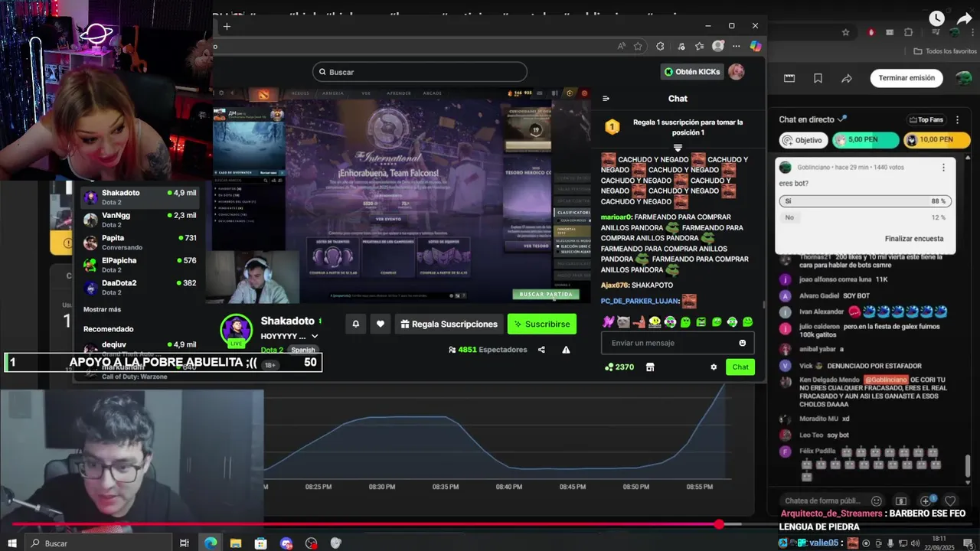The width and height of the screenshot is (980, 551).
Task: Click the 'Dota 2' category link
Action: point(272,350)
